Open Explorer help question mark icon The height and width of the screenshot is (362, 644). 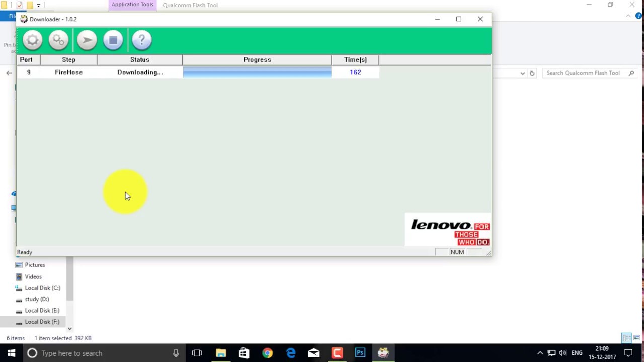click(x=638, y=16)
